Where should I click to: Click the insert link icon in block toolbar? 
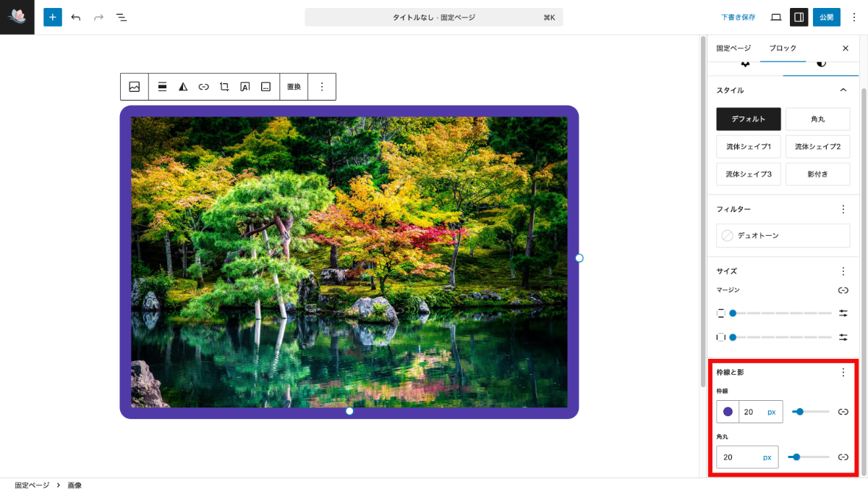(204, 87)
